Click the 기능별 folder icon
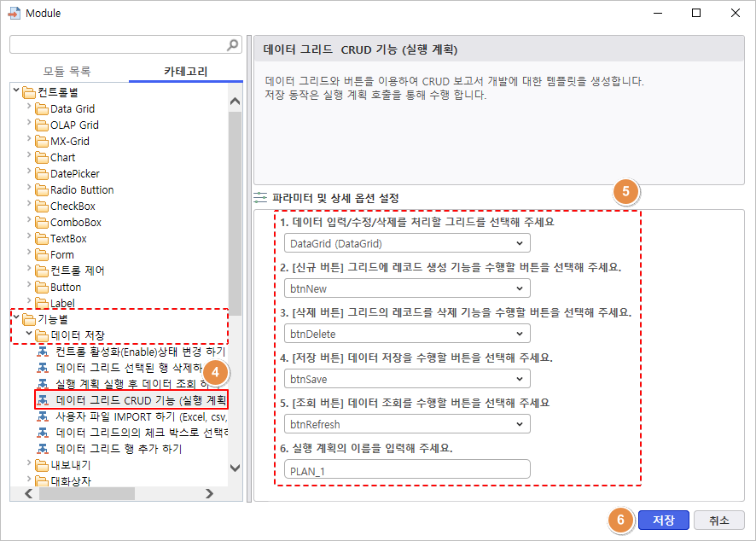Image resolution: width=756 pixels, height=541 pixels. (29, 319)
